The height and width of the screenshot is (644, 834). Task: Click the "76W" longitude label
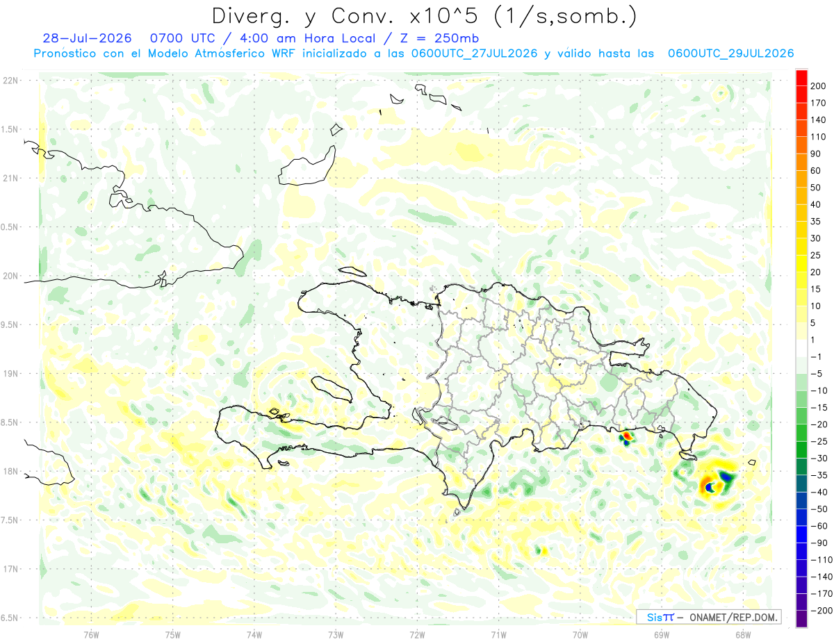[x=92, y=634]
